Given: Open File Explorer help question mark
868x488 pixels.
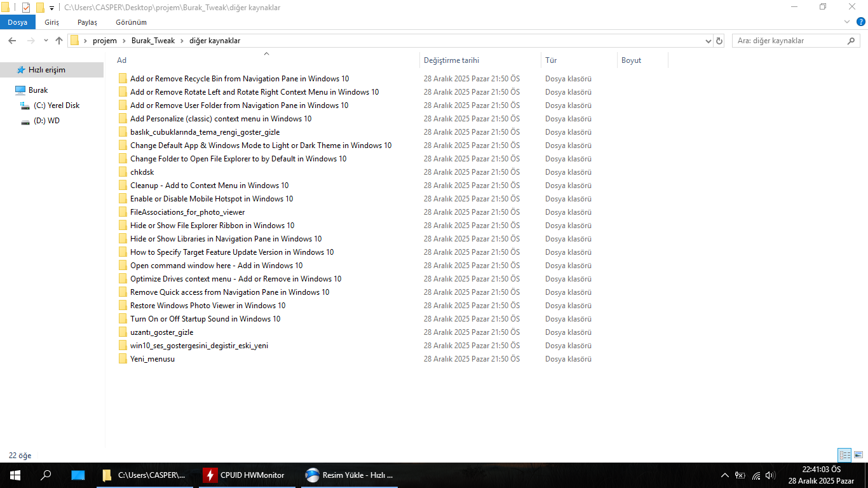Looking at the screenshot, I should (x=860, y=22).
